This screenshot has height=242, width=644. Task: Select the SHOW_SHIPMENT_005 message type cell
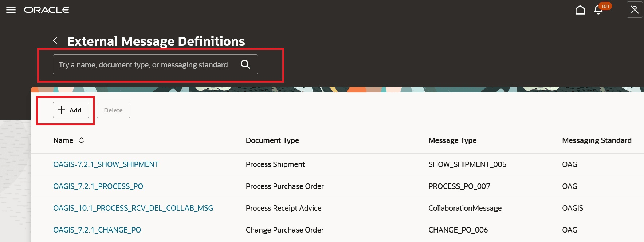click(467, 164)
